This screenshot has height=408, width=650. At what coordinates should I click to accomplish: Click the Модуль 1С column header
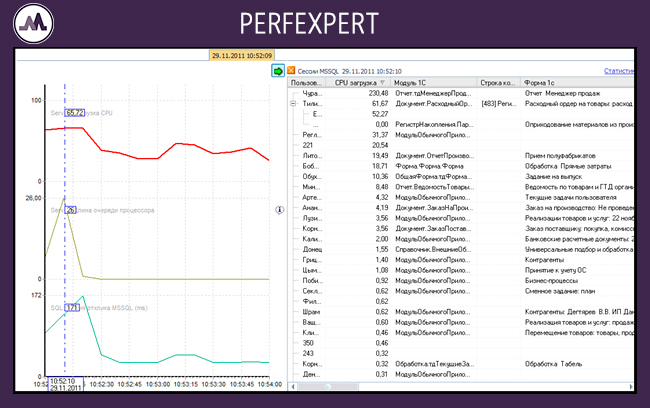click(x=433, y=83)
